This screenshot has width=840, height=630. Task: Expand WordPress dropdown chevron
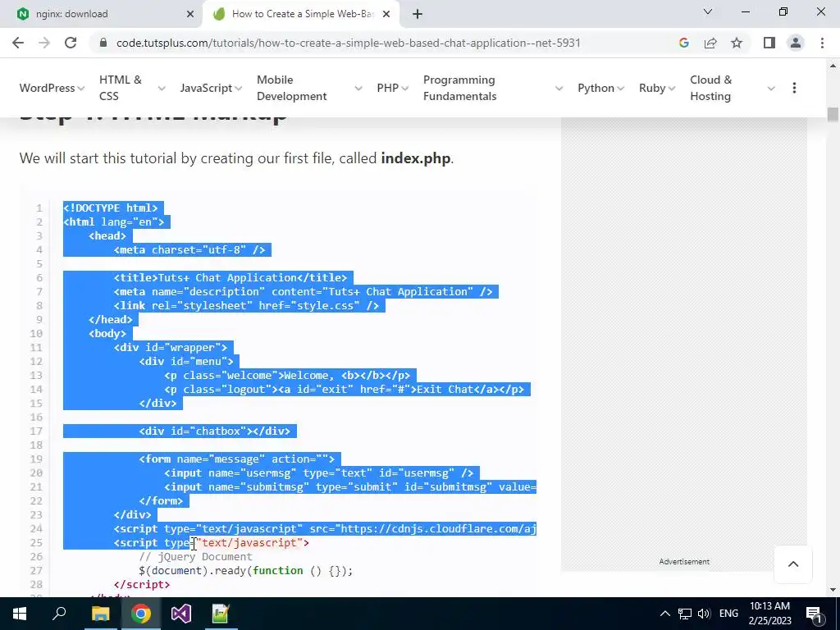(81, 89)
